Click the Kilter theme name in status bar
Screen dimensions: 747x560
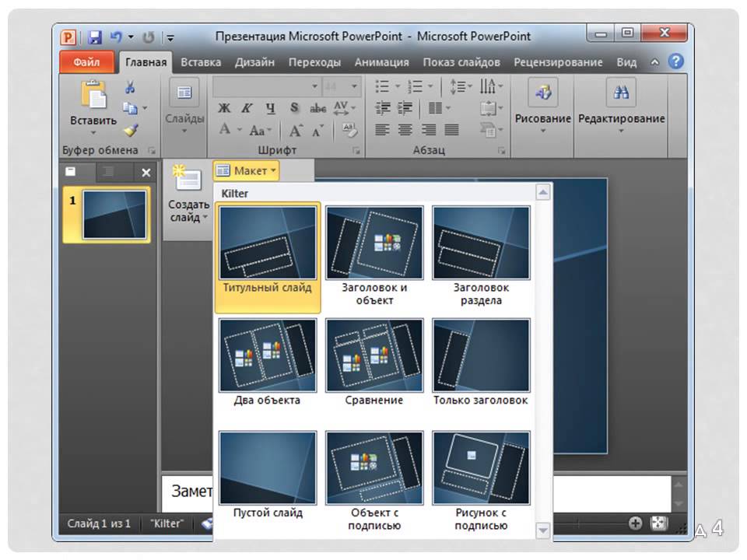(x=167, y=523)
